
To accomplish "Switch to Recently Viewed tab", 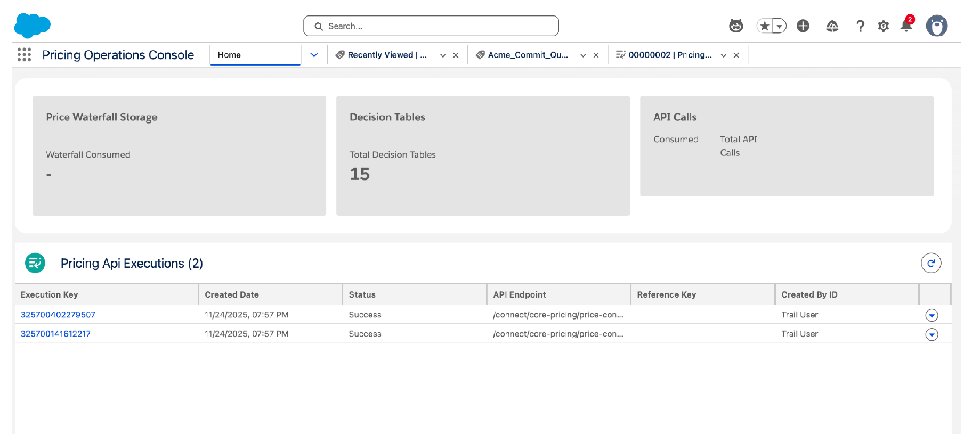I will 386,55.
